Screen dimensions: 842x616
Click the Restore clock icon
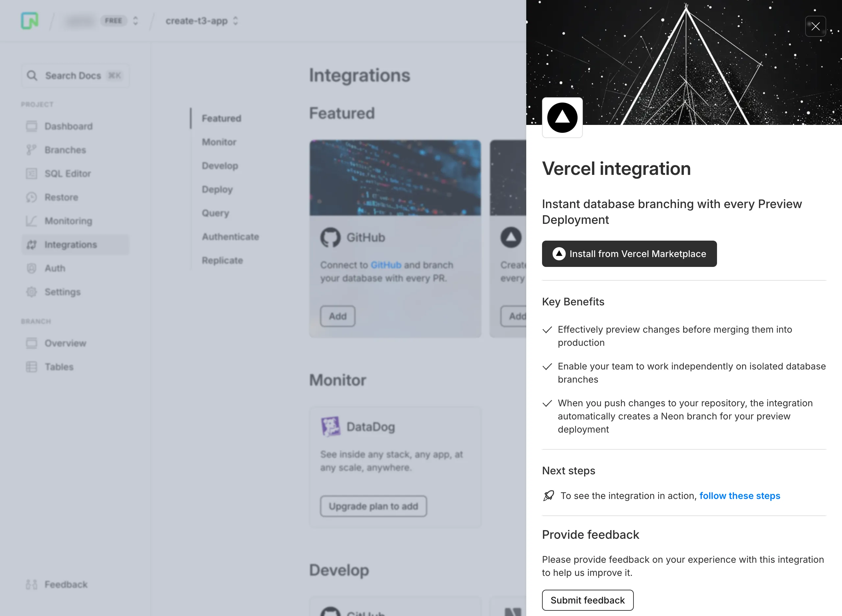[x=32, y=197]
